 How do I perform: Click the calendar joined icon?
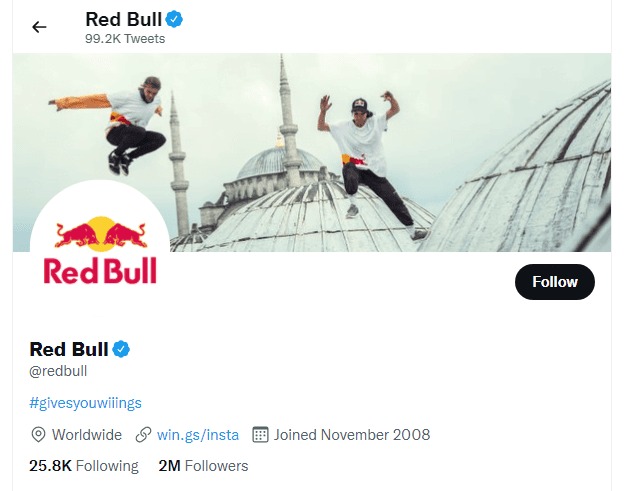(261, 435)
